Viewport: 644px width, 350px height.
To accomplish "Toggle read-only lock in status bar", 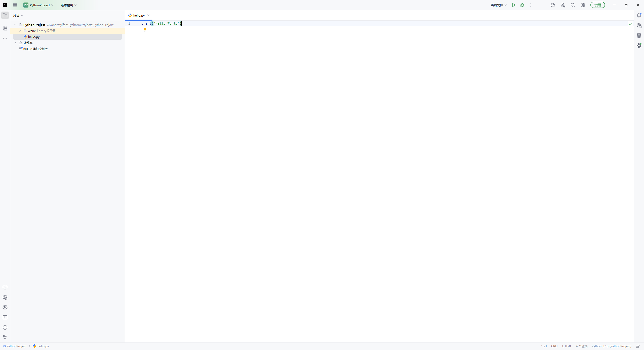I will click(638, 346).
